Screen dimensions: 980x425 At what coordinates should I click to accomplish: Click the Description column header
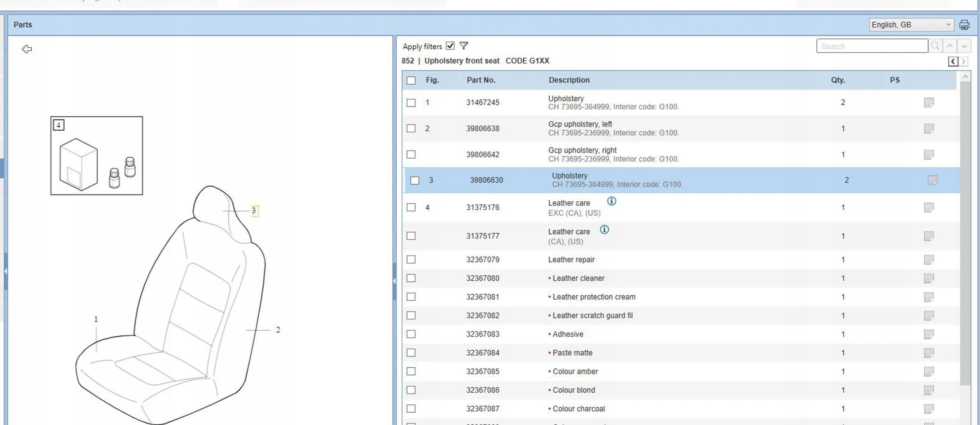point(569,80)
